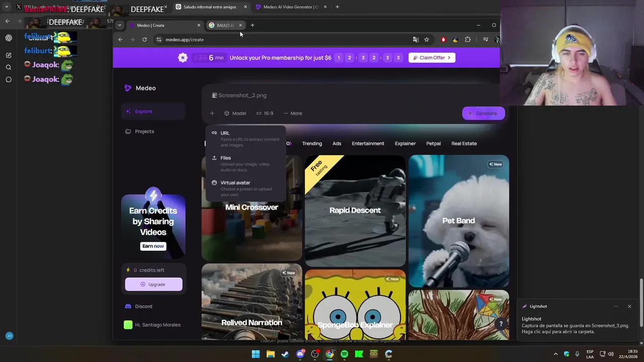Open volume control in system tray

[x=610, y=354]
